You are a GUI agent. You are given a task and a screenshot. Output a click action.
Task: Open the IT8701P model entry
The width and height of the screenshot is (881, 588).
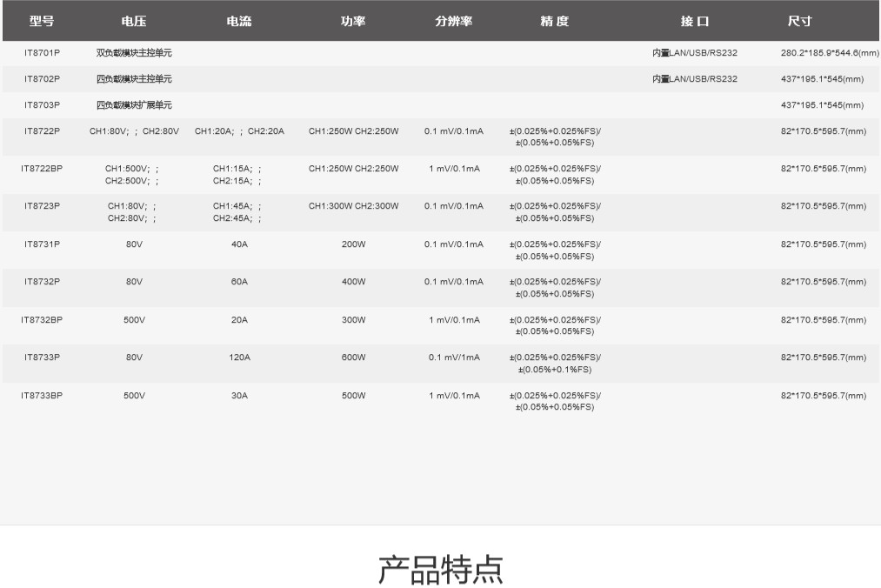42,53
